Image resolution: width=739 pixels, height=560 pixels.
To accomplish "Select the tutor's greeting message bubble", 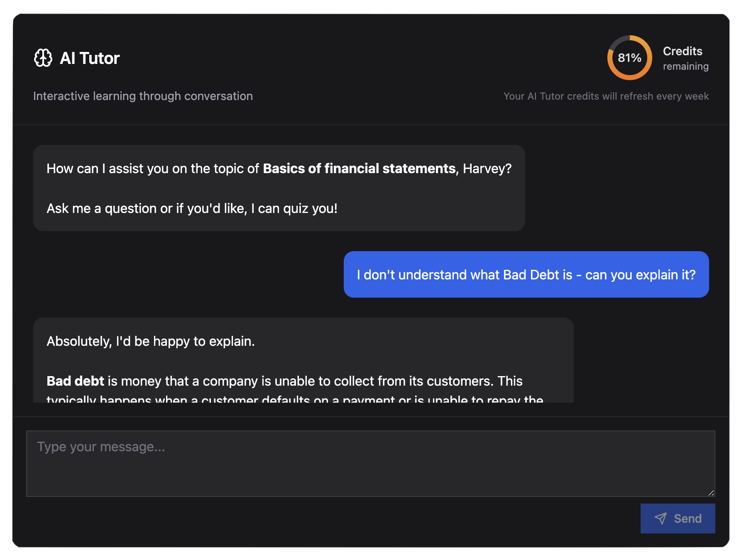I will 279,188.
